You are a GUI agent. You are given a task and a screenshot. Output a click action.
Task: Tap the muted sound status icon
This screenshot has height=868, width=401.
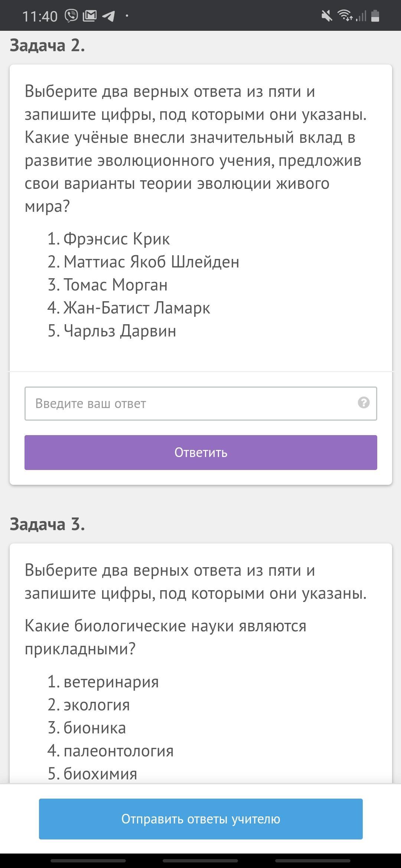pos(327,16)
